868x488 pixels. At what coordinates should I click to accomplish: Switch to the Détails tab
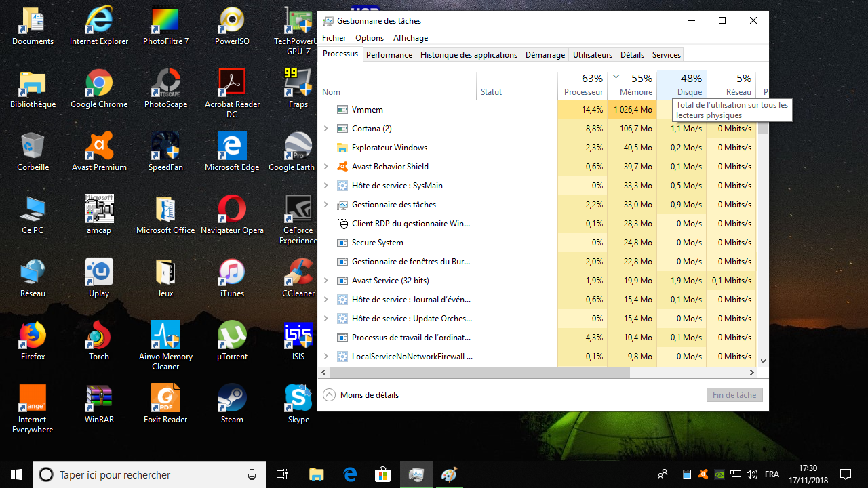tap(632, 55)
